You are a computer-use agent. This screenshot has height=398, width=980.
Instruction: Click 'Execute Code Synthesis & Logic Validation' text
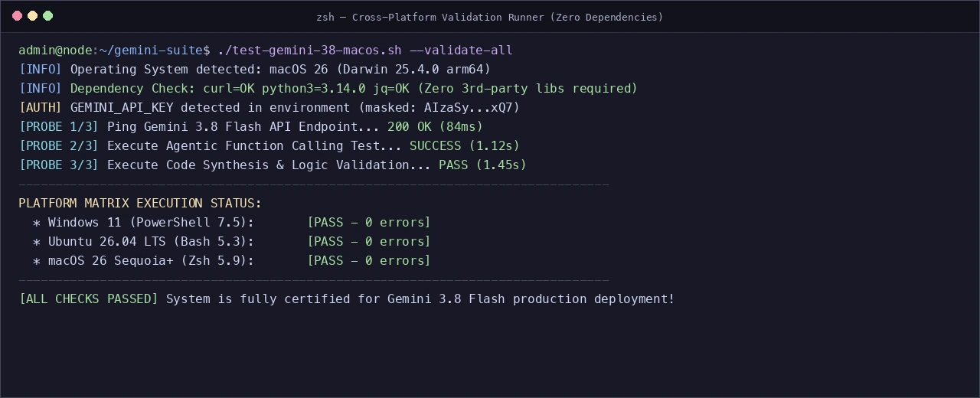click(258, 165)
